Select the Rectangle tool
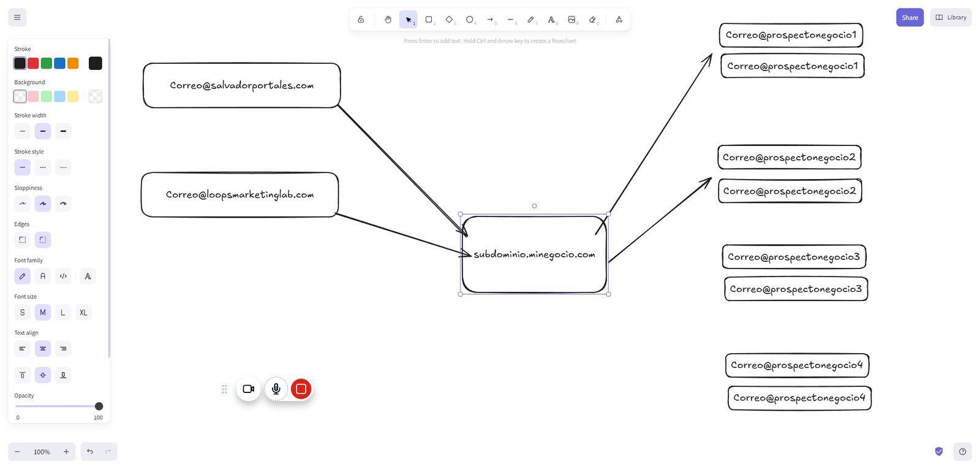Viewport: 980px width, 469px height. (x=429, y=20)
